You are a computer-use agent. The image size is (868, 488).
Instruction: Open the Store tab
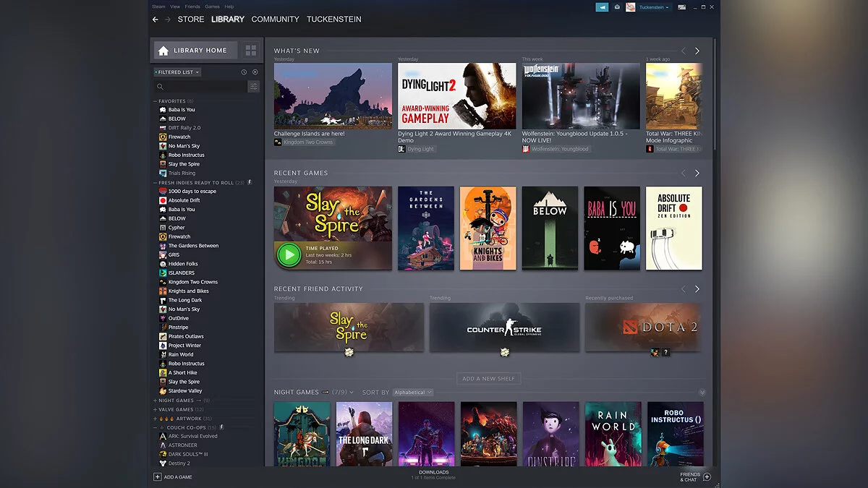[x=191, y=20]
